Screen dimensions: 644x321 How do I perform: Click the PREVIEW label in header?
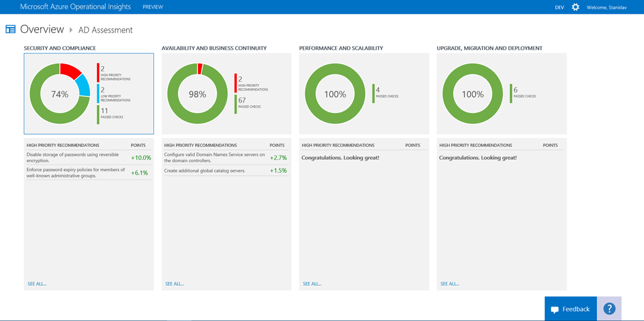coord(153,8)
